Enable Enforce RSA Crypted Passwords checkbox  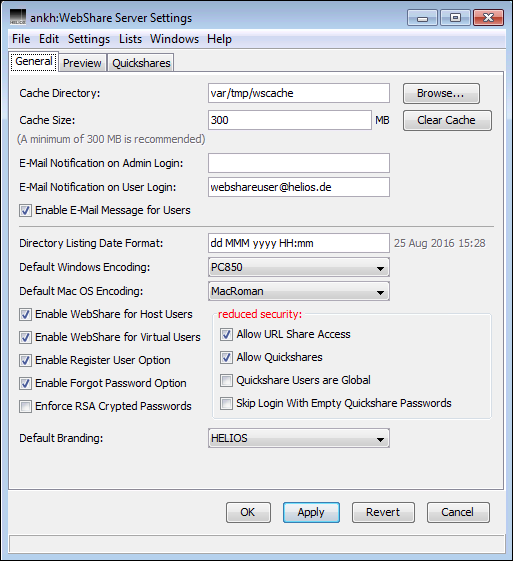click(x=25, y=406)
